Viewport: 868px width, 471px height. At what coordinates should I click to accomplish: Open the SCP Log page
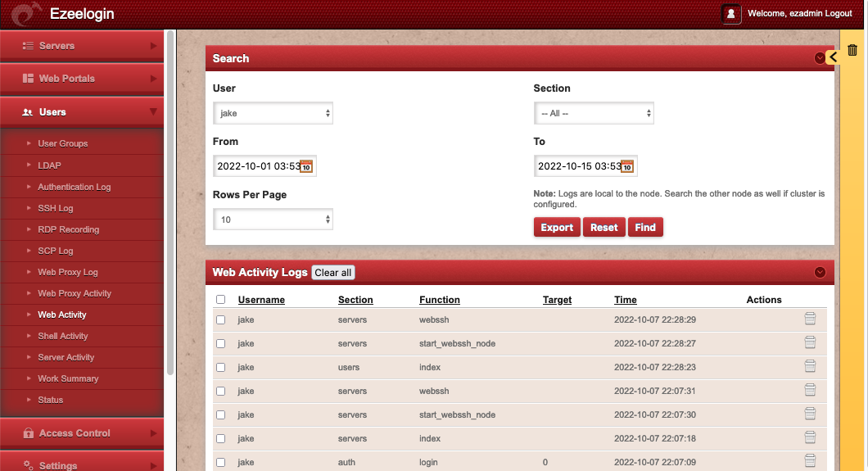[x=56, y=251]
